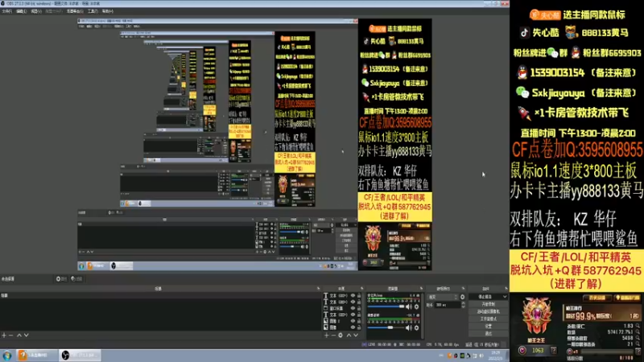The image size is (644, 362).
Task: Open the 工具 (Tools) menu
Action: click(x=93, y=11)
